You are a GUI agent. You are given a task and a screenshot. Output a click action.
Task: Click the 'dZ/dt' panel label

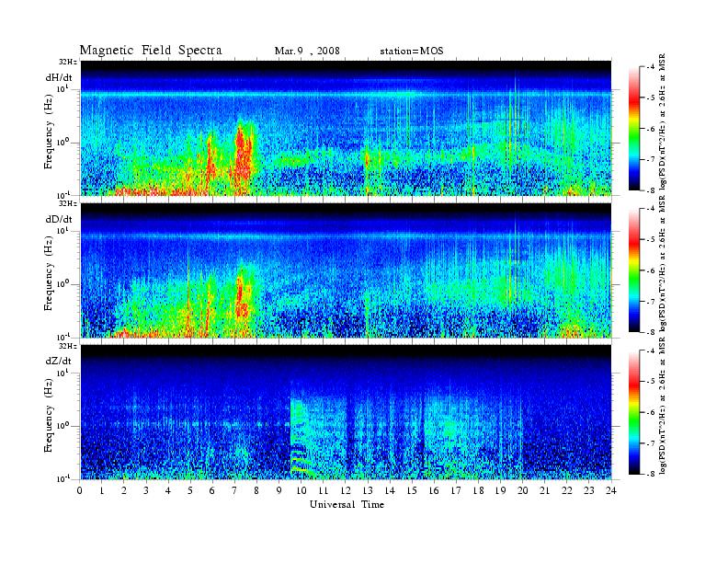[x=59, y=361]
